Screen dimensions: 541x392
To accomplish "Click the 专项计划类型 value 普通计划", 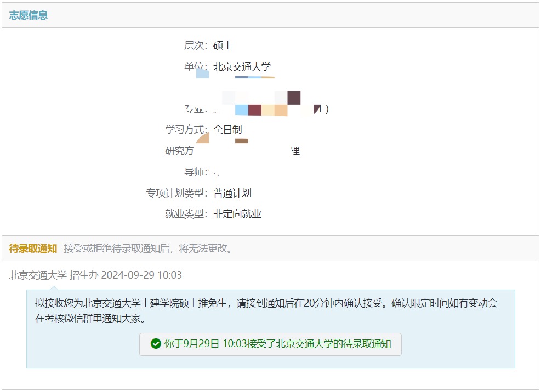I will (232, 193).
